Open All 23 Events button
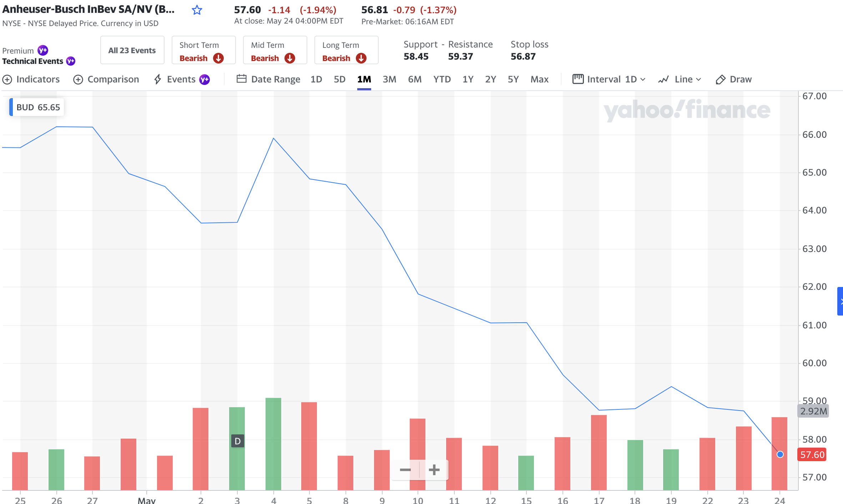The width and height of the screenshot is (843, 504). click(132, 50)
